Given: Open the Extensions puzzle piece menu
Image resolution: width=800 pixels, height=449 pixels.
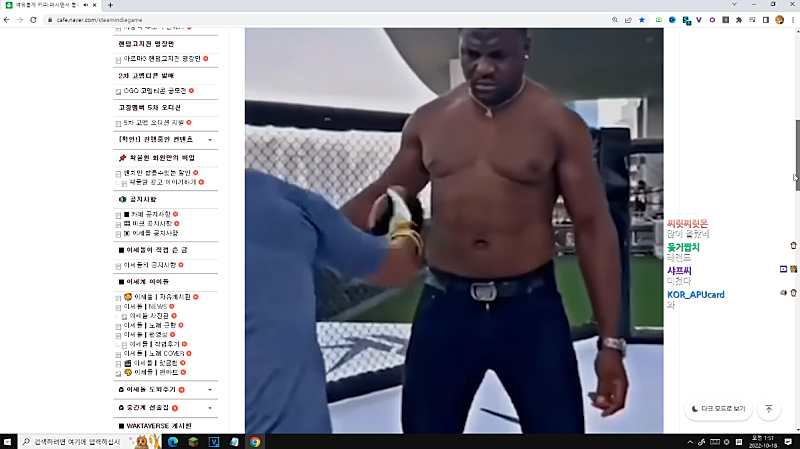Looking at the screenshot, I should (739, 20).
